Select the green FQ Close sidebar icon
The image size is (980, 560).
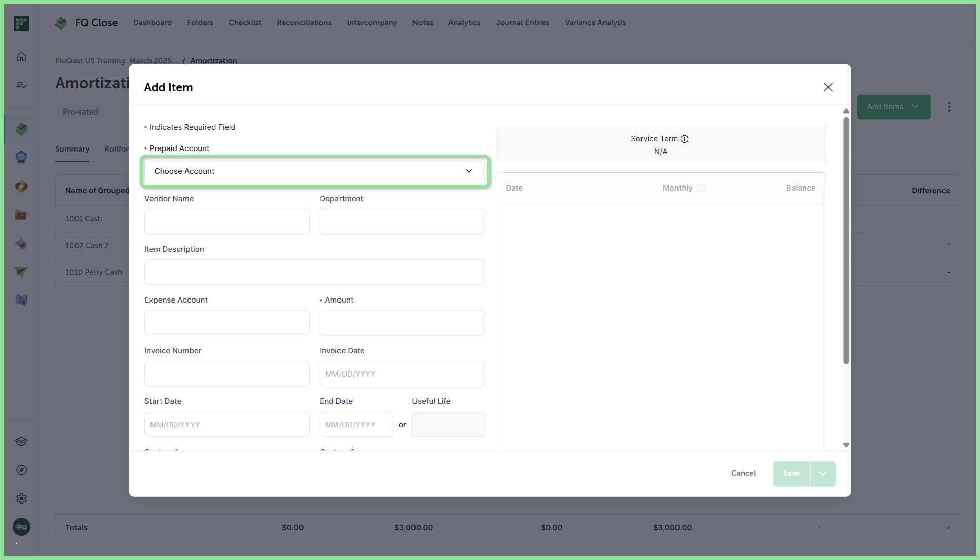point(21,129)
